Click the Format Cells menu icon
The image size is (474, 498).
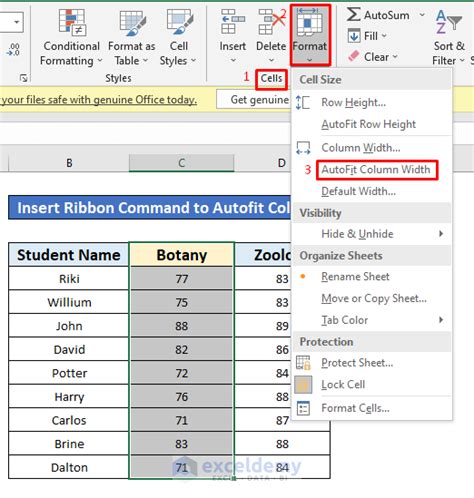303,408
